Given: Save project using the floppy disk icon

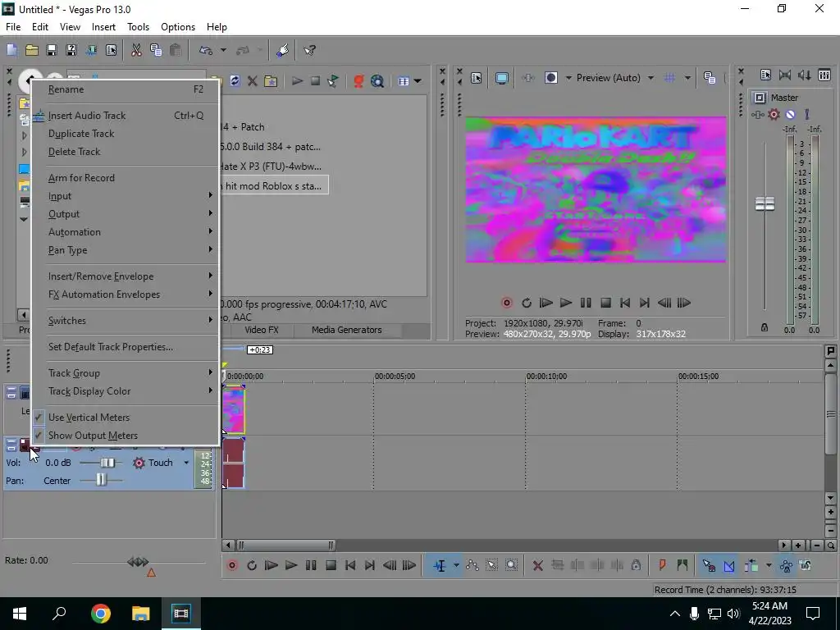Looking at the screenshot, I should [52, 50].
